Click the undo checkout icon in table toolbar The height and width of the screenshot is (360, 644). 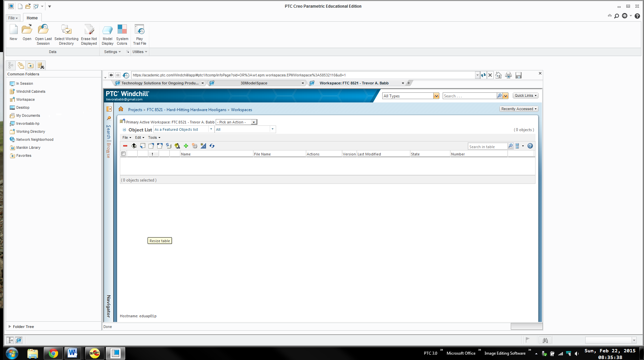click(x=160, y=146)
